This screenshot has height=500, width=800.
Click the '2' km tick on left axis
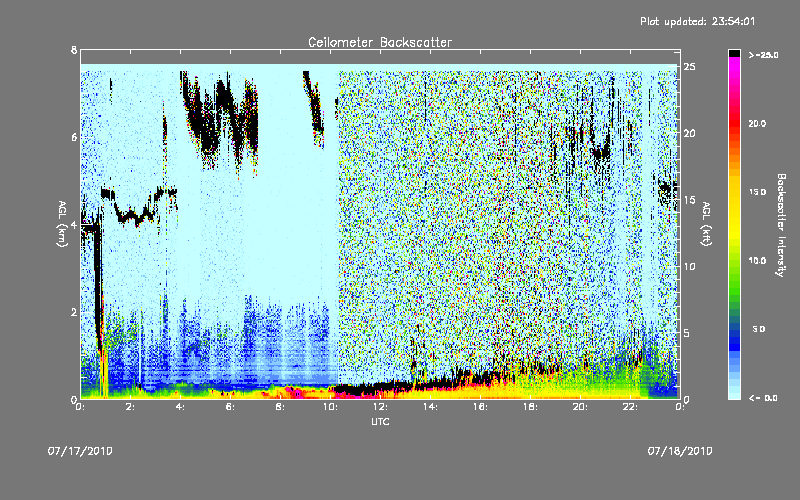coord(74,312)
